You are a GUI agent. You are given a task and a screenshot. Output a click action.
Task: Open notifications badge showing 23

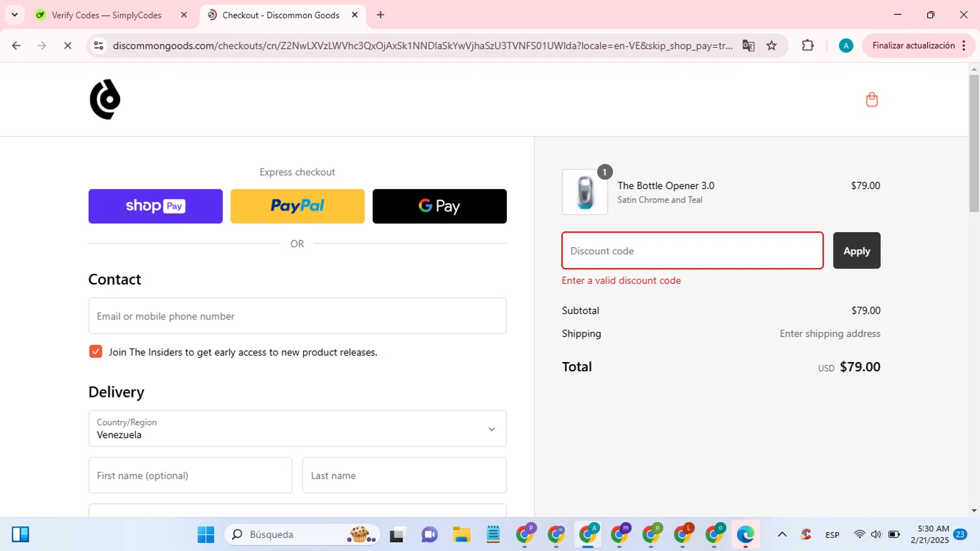coord(960,535)
